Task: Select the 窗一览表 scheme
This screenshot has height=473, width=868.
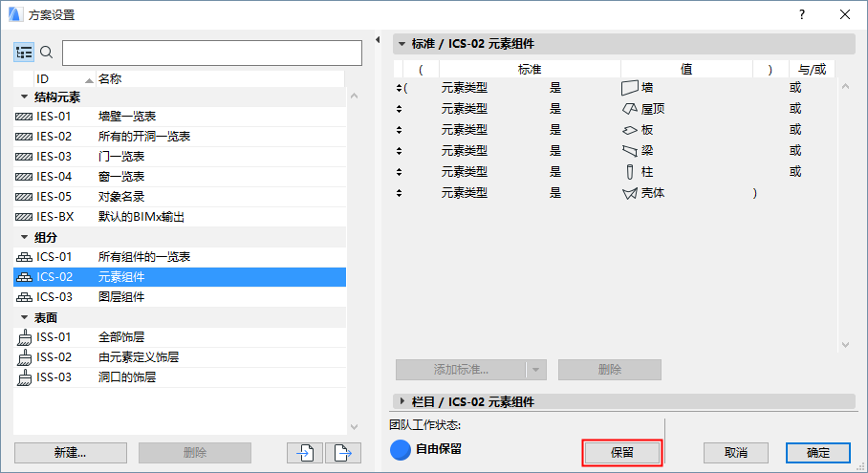Action: [180, 177]
